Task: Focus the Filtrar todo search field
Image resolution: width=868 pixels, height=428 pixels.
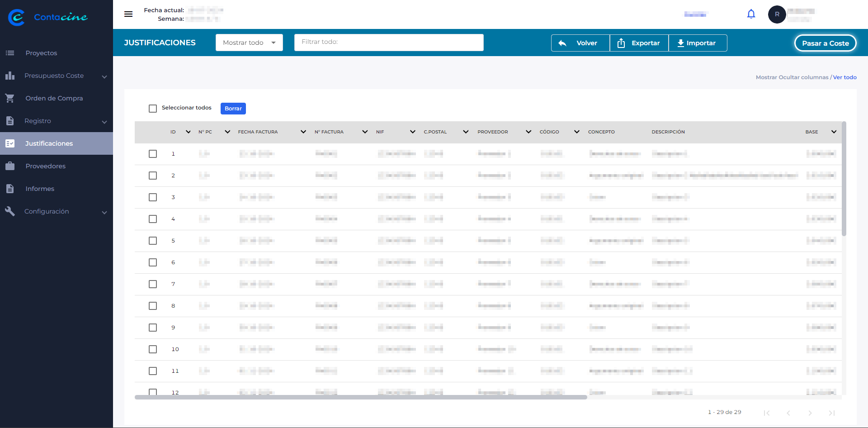Action: pos(389,42)
